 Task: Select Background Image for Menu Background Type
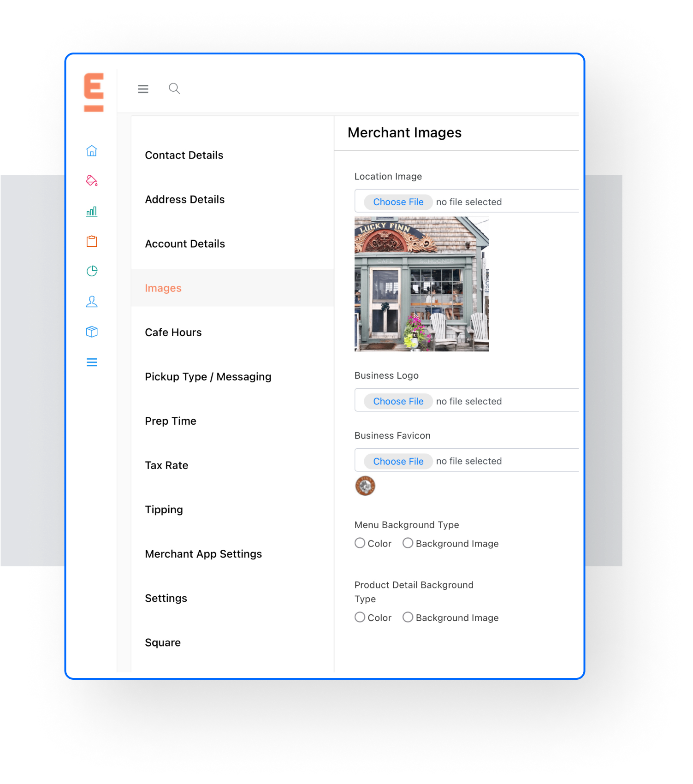(x=408, y=543)
